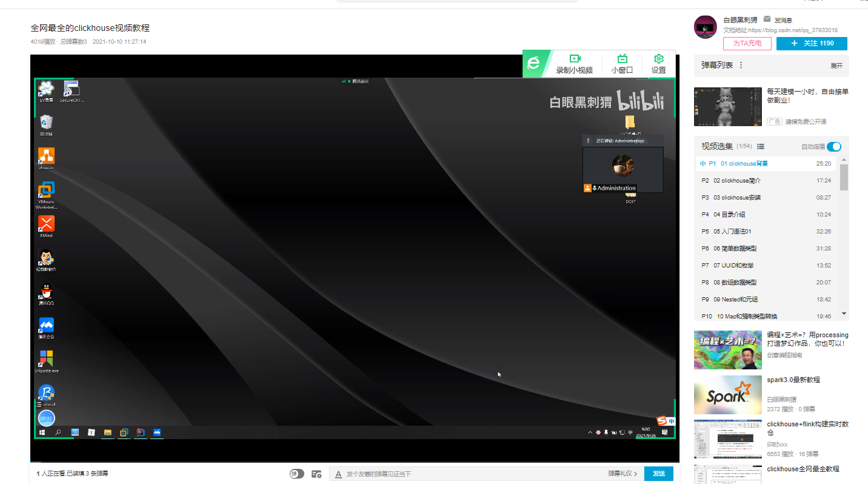This screenshot has height=484, width=868.
Task: Click the envelope 发消息 icon
Action: (x=767, y=19)
